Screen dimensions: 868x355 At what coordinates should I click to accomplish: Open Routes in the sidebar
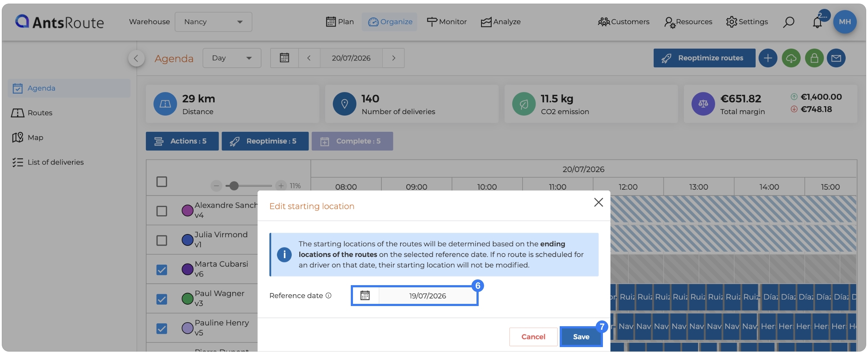point(40,113)
